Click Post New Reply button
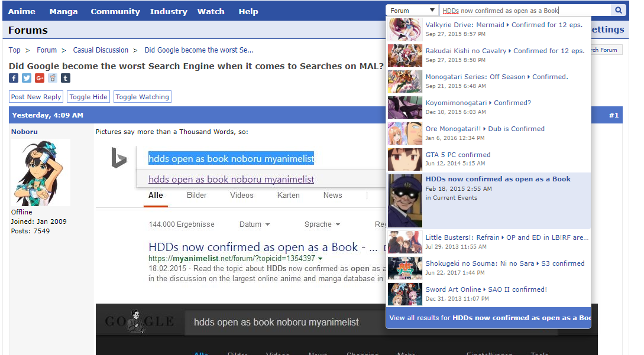 click(x=36, y=97)
